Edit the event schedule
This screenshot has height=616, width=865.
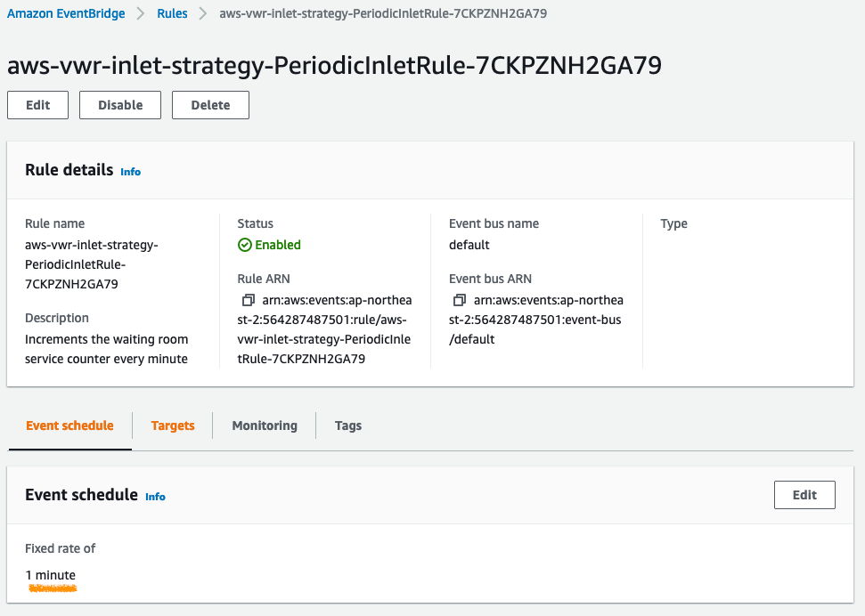click(x=804, y=495)
